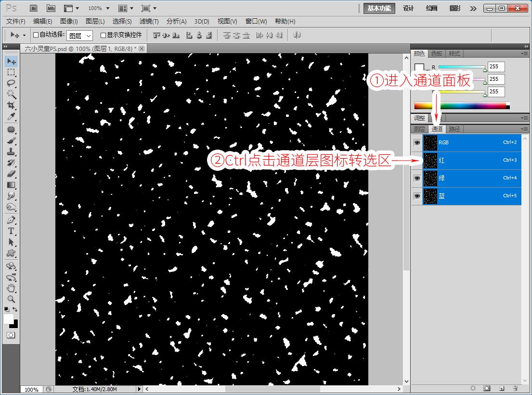Activate the Pen tool
532x395 pixels.
coord(11,220)
